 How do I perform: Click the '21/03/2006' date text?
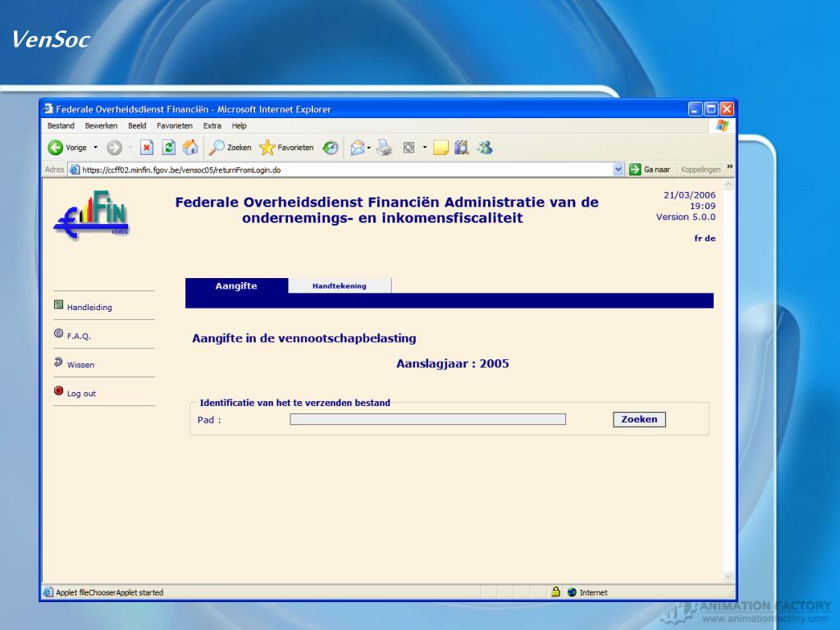[689, 195]
